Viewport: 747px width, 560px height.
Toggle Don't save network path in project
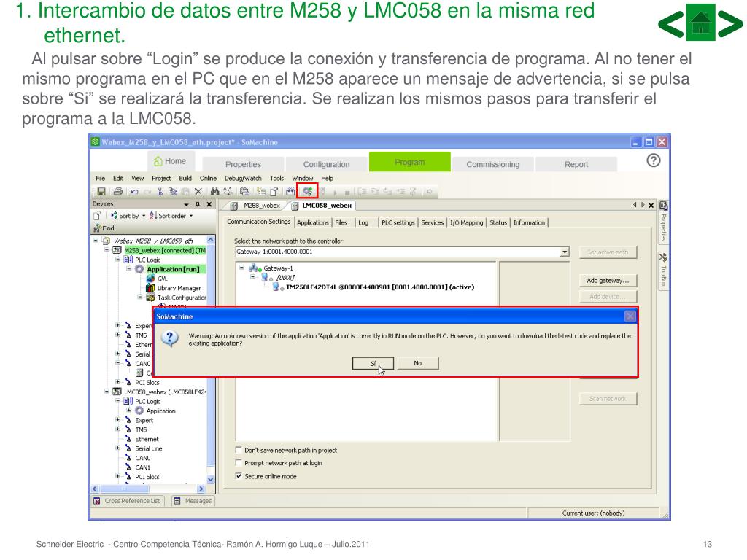click(x=239, y=450)
